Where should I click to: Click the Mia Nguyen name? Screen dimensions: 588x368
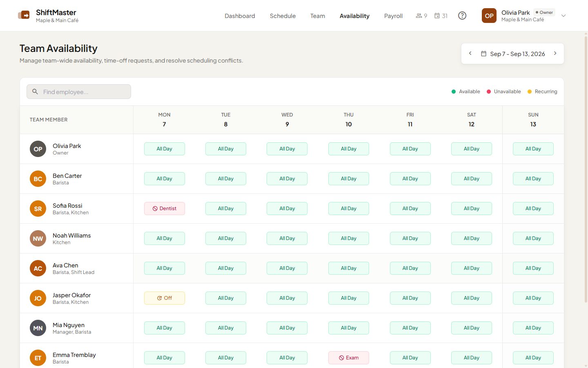(69, 325)
